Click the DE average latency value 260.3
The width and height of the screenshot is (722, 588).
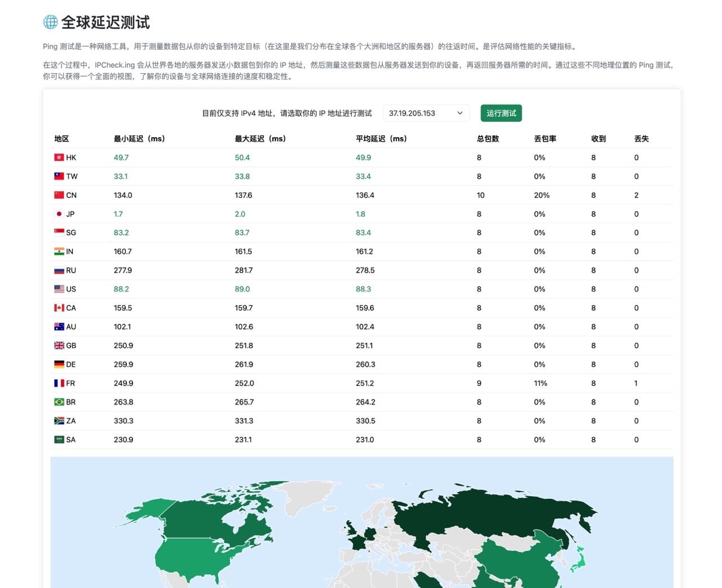(x=366, y=365)
